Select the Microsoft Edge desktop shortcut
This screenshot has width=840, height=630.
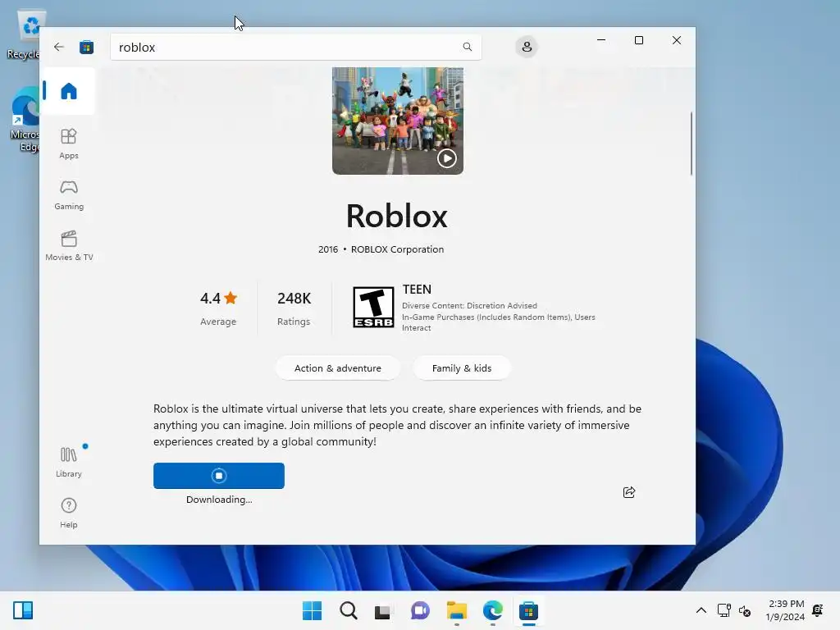pos(24,119)
